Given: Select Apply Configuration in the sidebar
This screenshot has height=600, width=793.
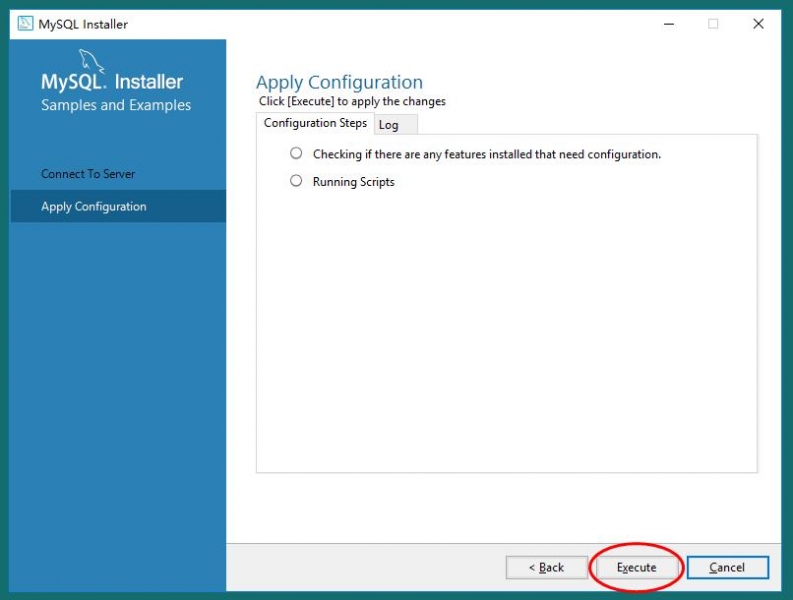Looking at the screenshot, I should coord(94,207).
